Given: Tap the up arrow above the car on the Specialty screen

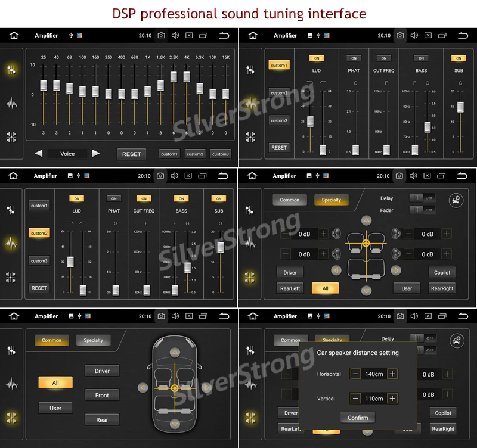Looking at the screenshot, I should 366,220.
